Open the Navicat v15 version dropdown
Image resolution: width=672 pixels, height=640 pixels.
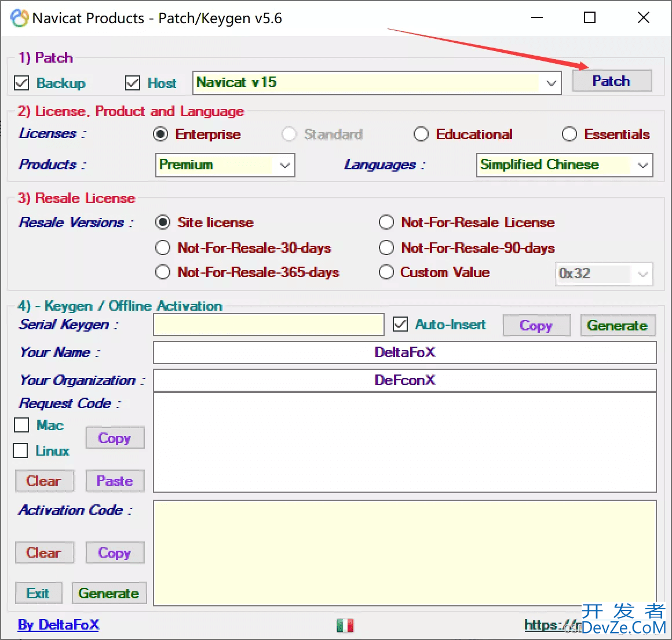click(x=377, y=83)
